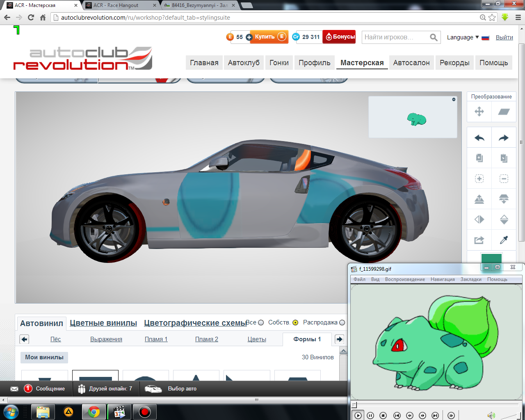Go to previous vinyl categories

pos(24,339)
